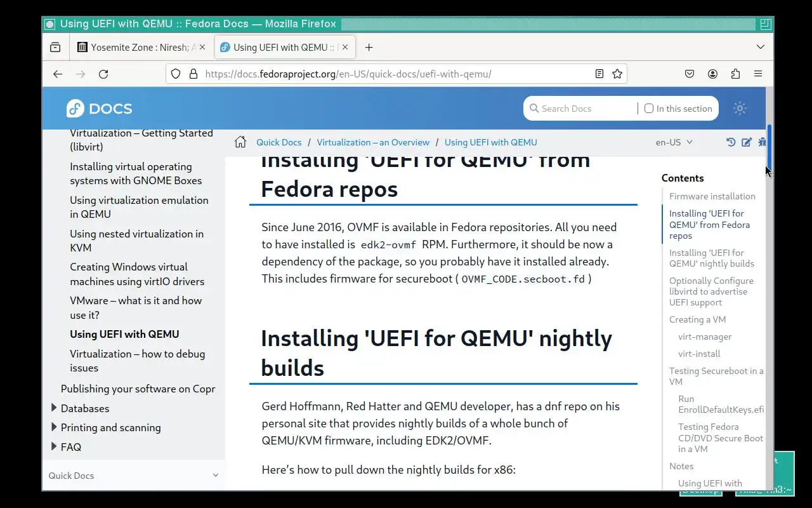Expand the Printing and scanning section
This screenshot has height=508, width=812.
54,427
